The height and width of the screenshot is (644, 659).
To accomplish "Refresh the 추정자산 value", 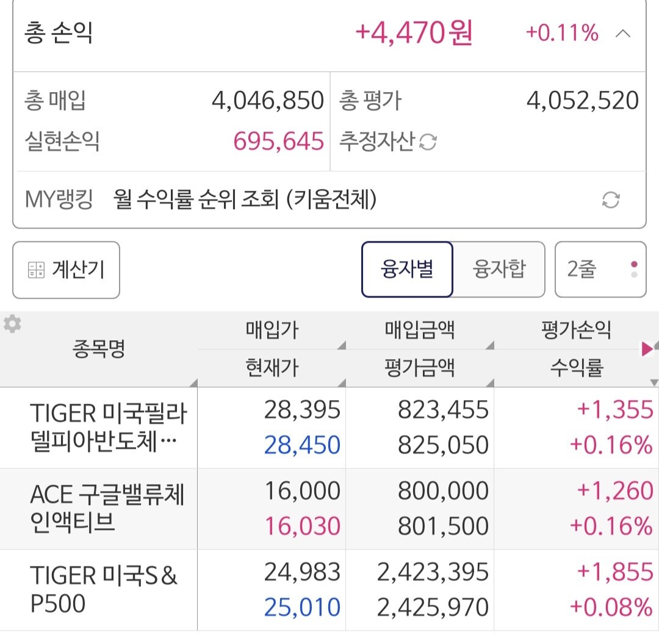I will pyautogui.click(x=428, y=142).
